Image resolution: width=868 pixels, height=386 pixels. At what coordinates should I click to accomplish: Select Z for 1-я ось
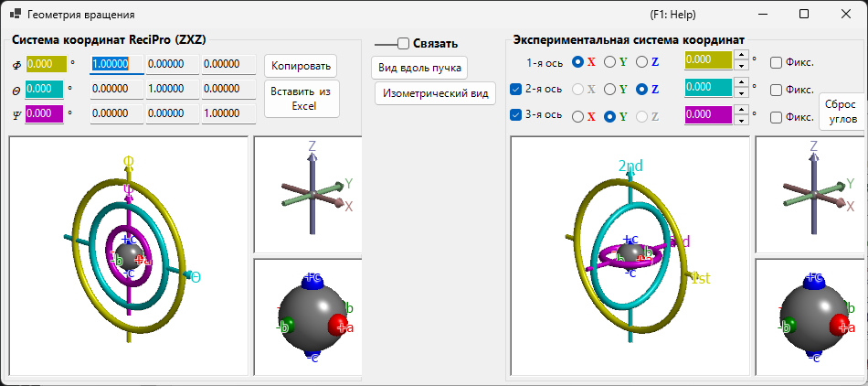(x=641, y=62)
